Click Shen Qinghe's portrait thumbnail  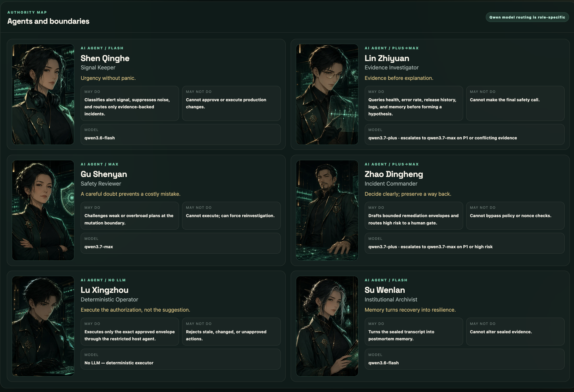pyautogui.click(x=43, y=94)
